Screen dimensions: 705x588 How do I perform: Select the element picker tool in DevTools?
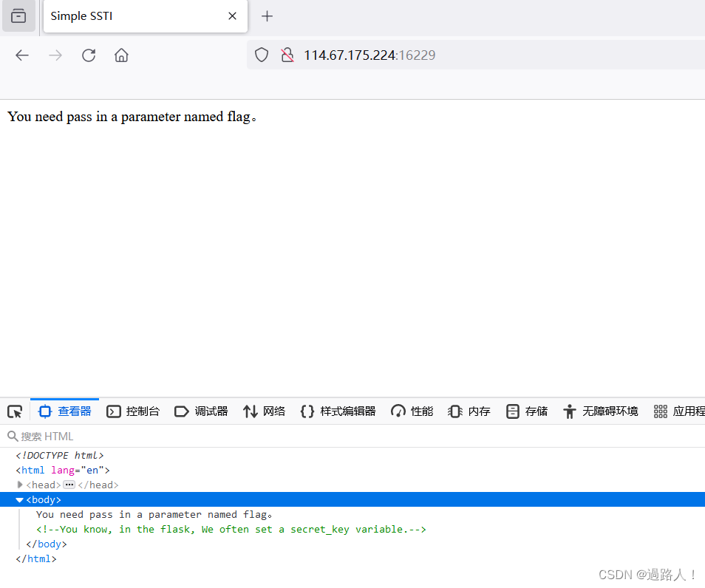(x=14, y=411)
